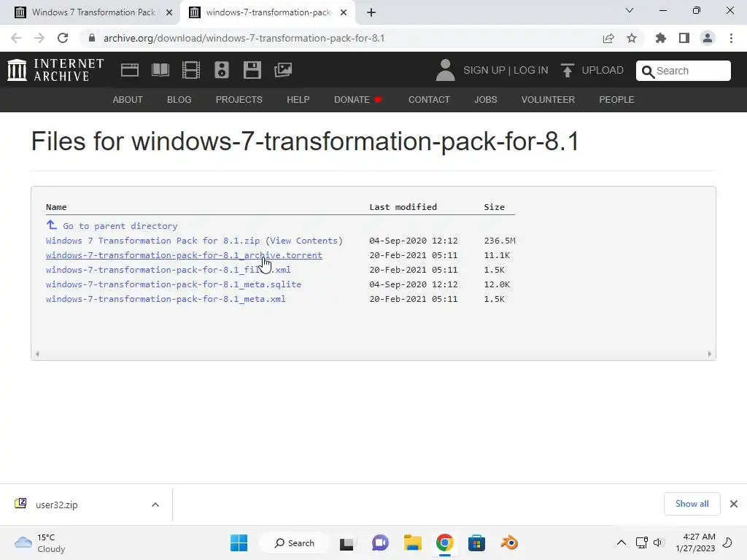Open the _files.xml link

(x=169, y=270)
